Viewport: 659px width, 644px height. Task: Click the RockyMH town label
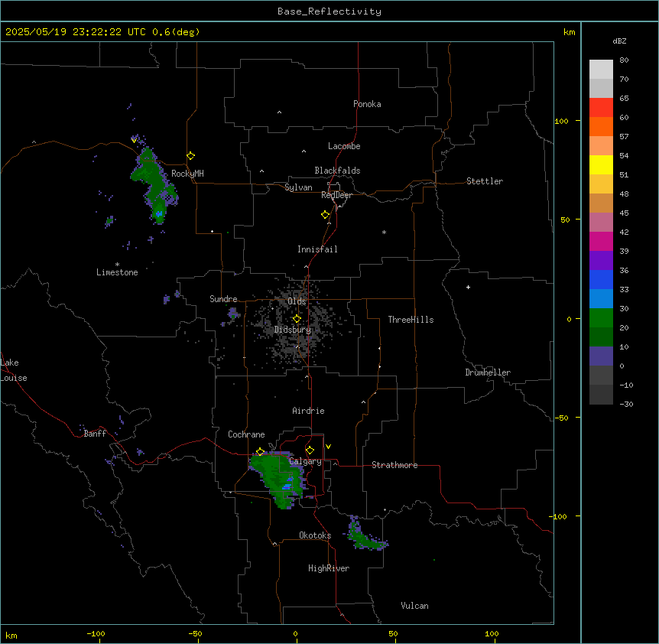[187, 174]
